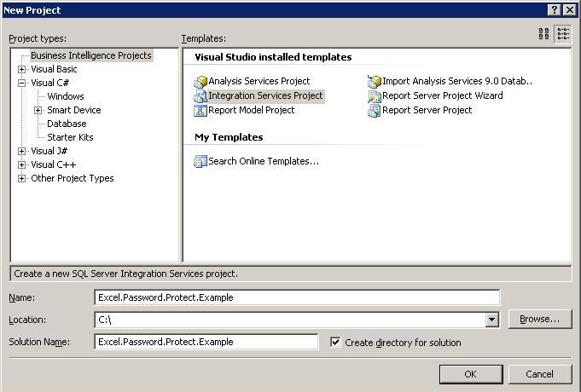Image resolution: width=581 pixels, height=392 pixels.
Task: Choose Import Analysis Services 9.0 Database icon
Action: [375, 82]
